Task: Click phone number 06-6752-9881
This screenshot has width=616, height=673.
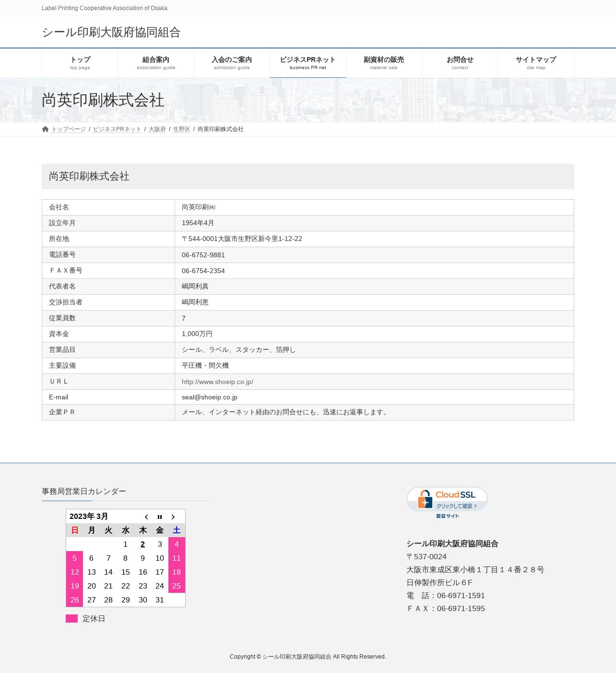Action: (x=203, y=255)
